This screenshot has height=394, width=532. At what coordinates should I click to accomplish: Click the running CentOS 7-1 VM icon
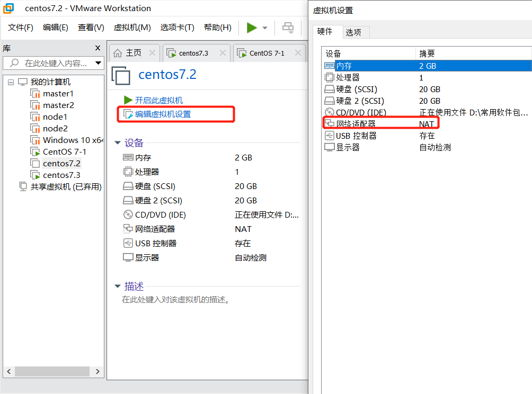coord(36,152)
